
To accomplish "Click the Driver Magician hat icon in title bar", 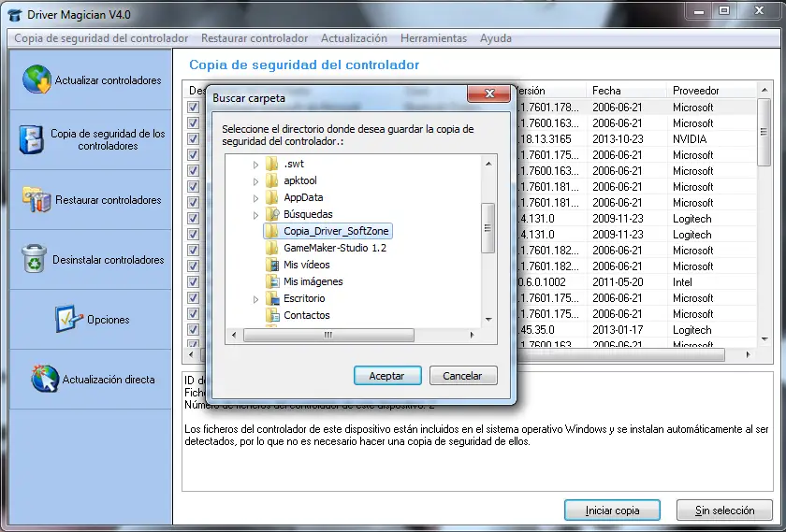I will [x=16, y=15].
